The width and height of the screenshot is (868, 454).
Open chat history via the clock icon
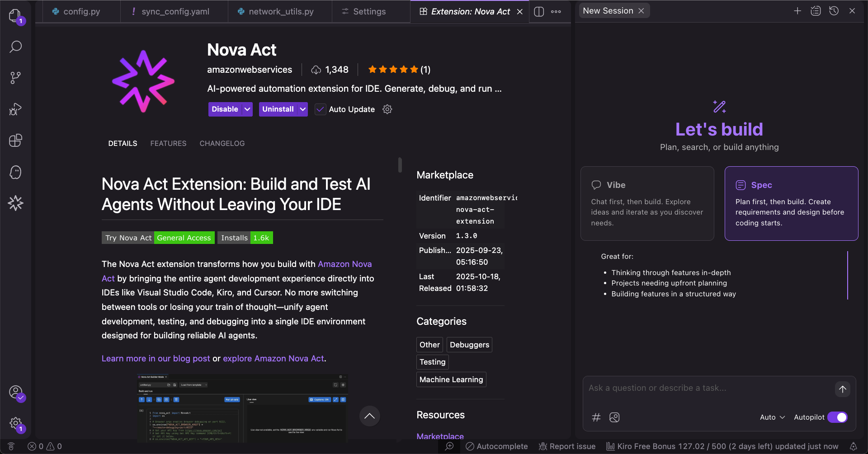click(x=834, y=10)
